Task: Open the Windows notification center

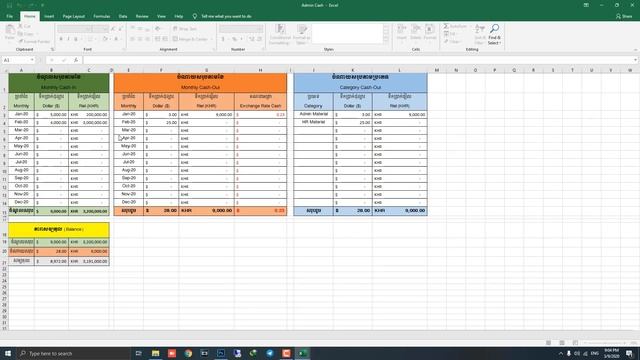Action: (629, 353)
